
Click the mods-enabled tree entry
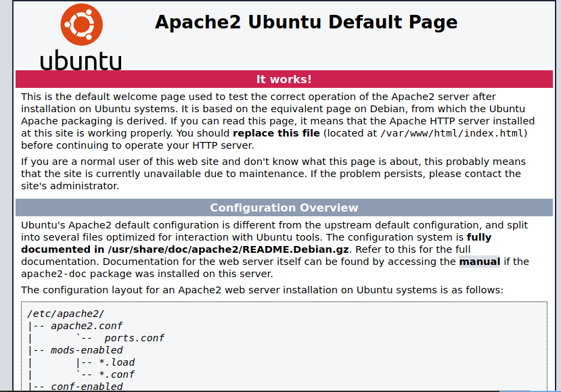(87, 350)
